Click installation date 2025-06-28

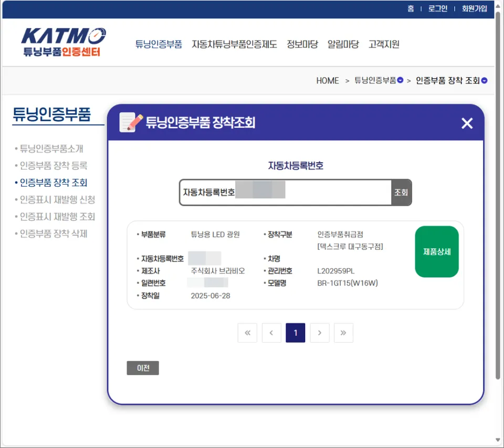coord(211,295)
